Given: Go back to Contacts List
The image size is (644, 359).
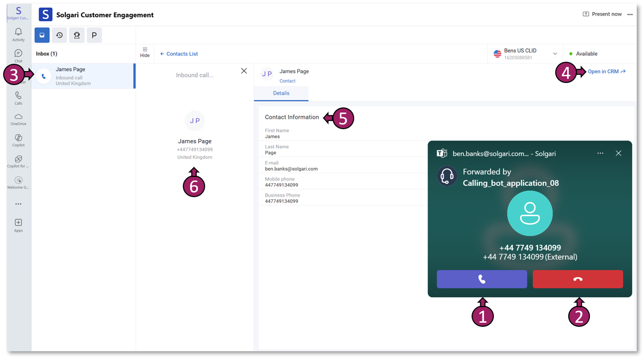Looking at the screenshot, I should click(179, 54).
